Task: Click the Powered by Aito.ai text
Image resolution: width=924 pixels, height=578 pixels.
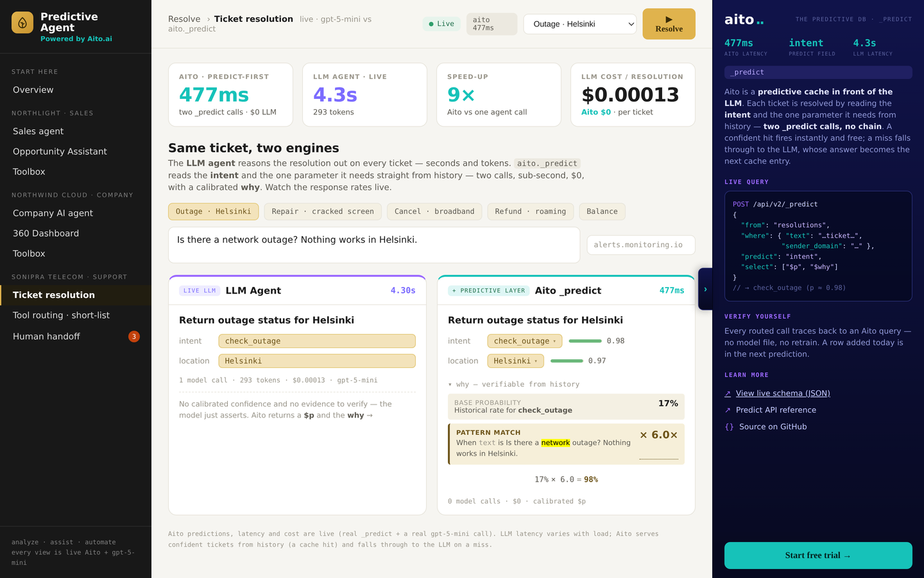Action: coord(76,39)
